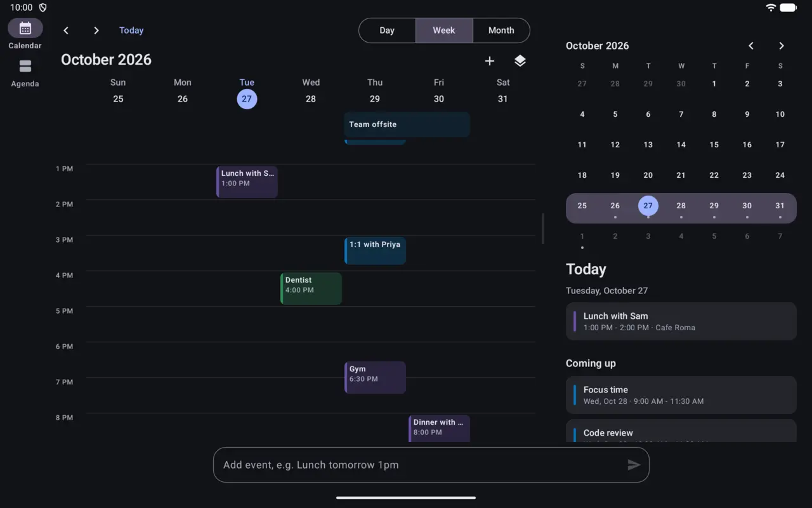This screenshot has height=508, width=812.
Task: Select Thu 29 in week header
Action: point(375,91)
